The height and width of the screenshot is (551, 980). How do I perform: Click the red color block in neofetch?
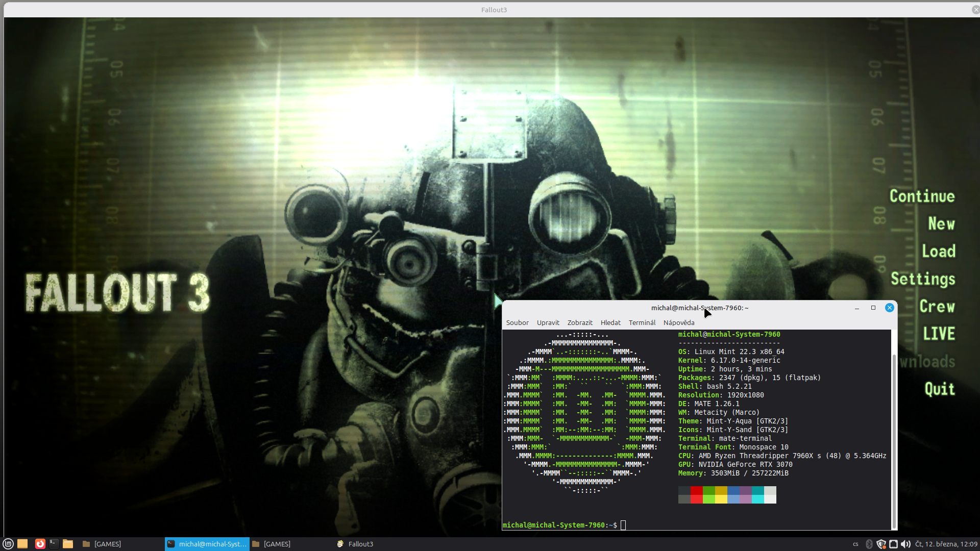696,491
